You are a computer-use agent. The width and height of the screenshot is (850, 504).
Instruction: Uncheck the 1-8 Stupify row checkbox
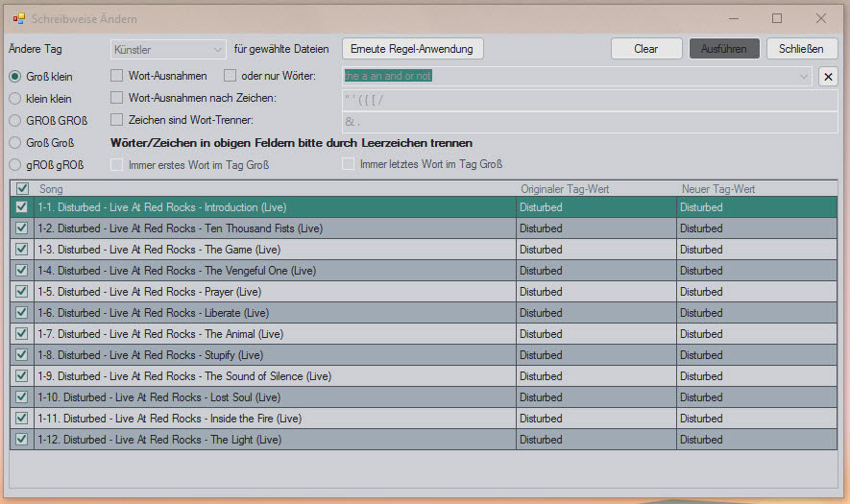click(x=22, y=355)
